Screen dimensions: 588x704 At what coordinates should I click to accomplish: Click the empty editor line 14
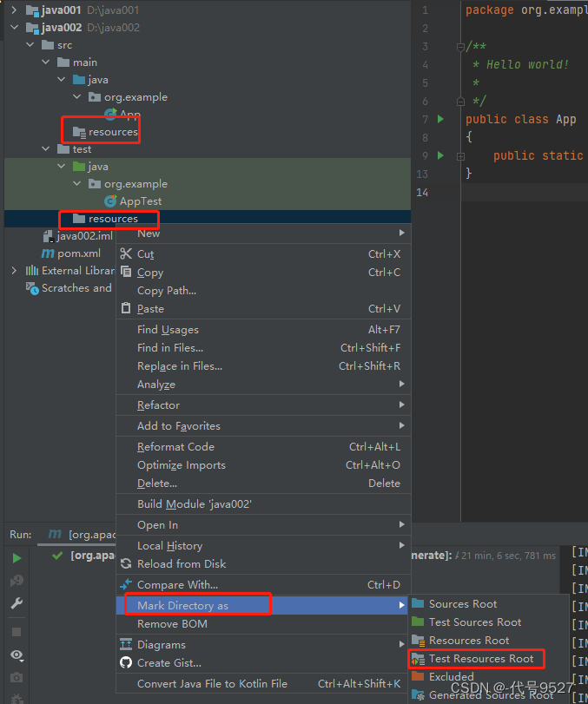pos(521,193)
